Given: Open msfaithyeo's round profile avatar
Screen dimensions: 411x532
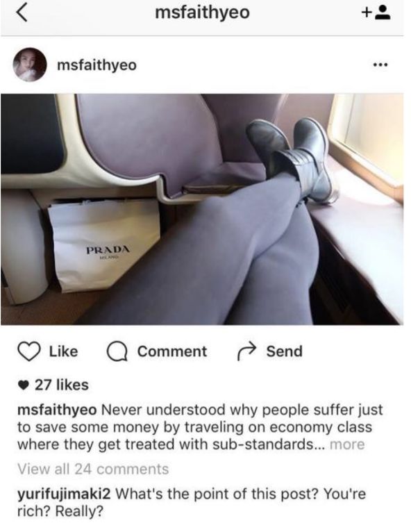Looking at the screenshot, I should (29, 65).
